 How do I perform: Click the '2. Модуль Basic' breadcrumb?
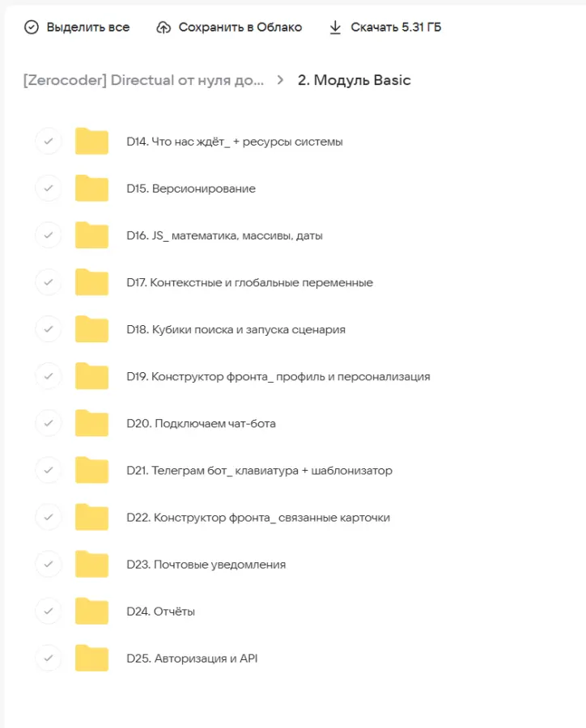(354, 80)
